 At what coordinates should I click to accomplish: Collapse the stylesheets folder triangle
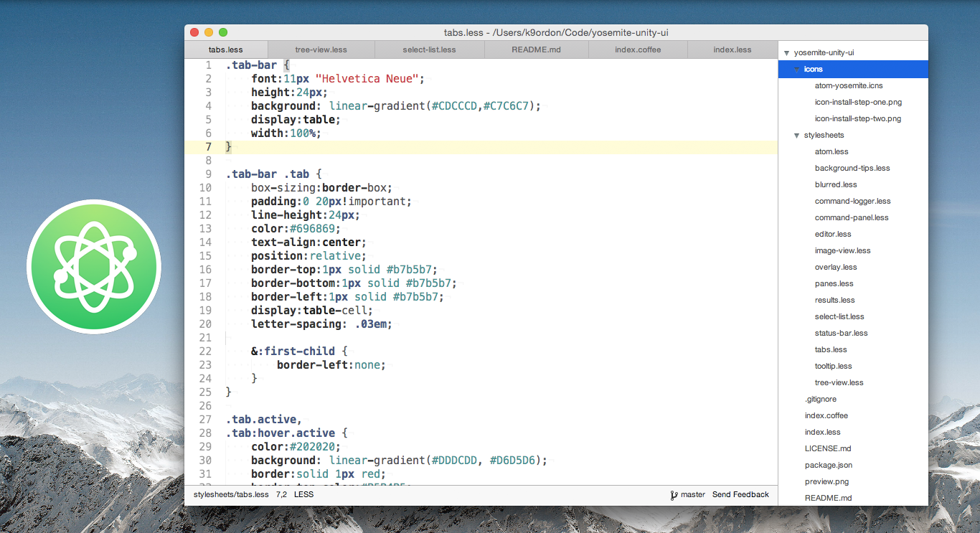[x=797, y=136]
